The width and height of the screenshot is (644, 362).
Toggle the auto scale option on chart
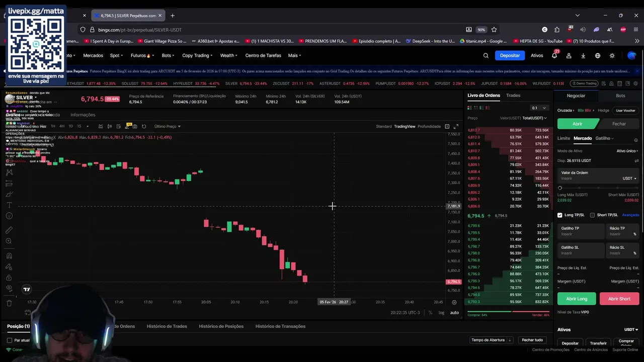[454, 313]
